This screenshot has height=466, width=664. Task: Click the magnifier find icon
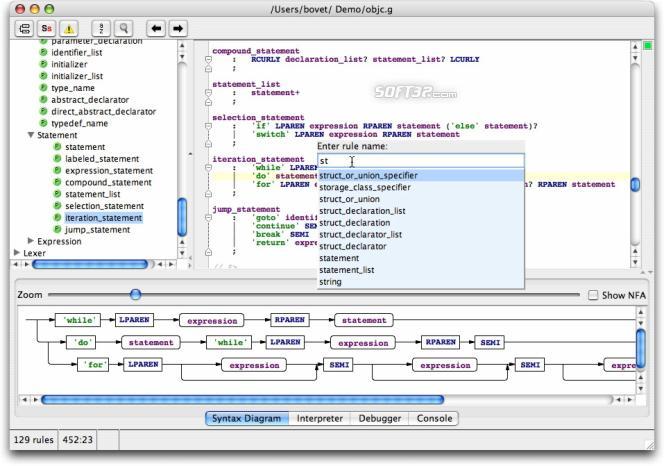point(124,29)
